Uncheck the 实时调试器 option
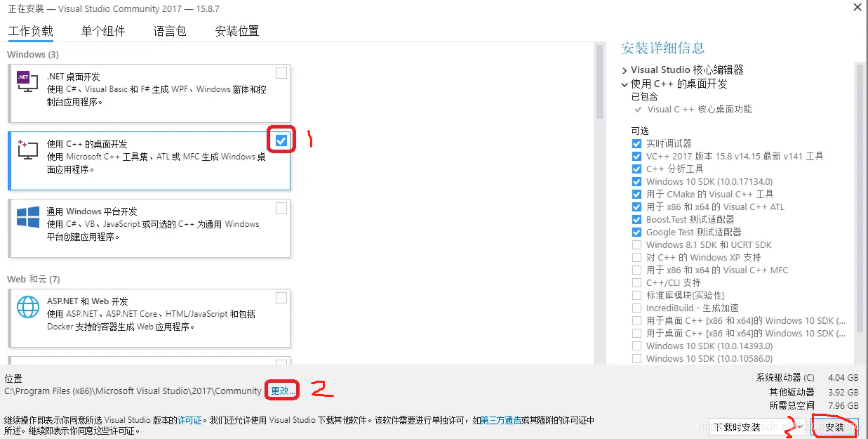868x439 pixels. [x=636, y=143]
